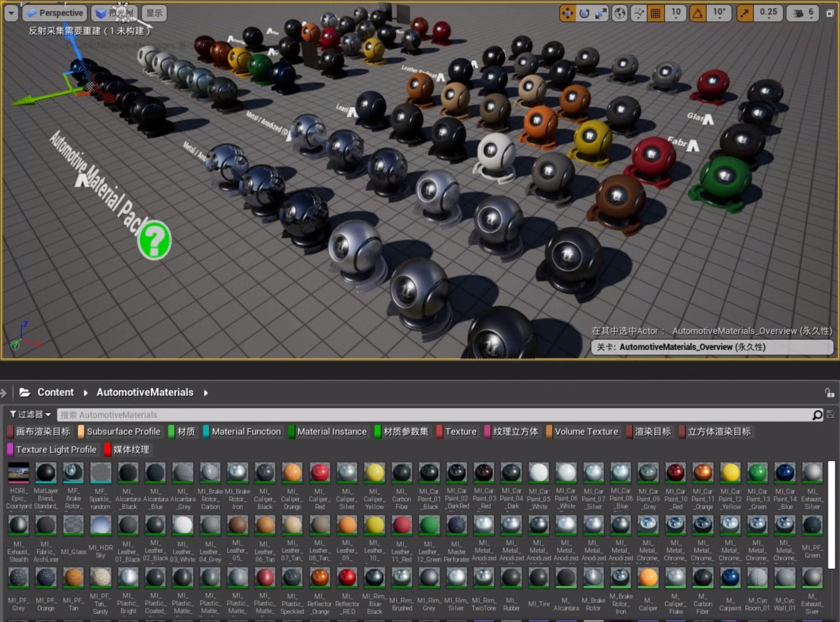Select MI_Glass asset thumbnail

pyautogui.click(x=73, y=525)
